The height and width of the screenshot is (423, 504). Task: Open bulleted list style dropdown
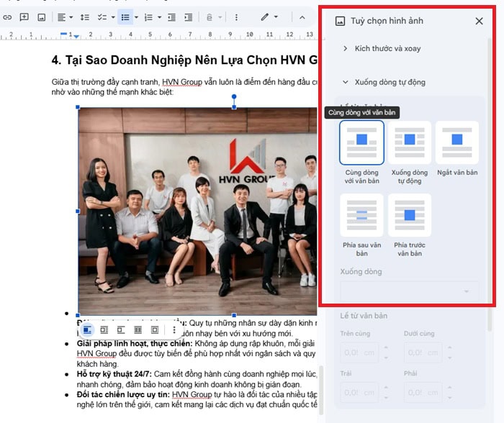pos(136,17)
